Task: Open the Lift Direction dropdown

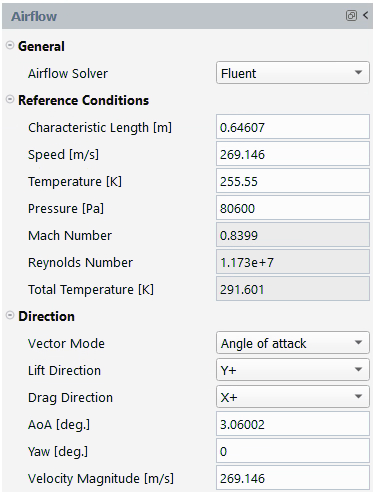Action: [x=293, y=370]
